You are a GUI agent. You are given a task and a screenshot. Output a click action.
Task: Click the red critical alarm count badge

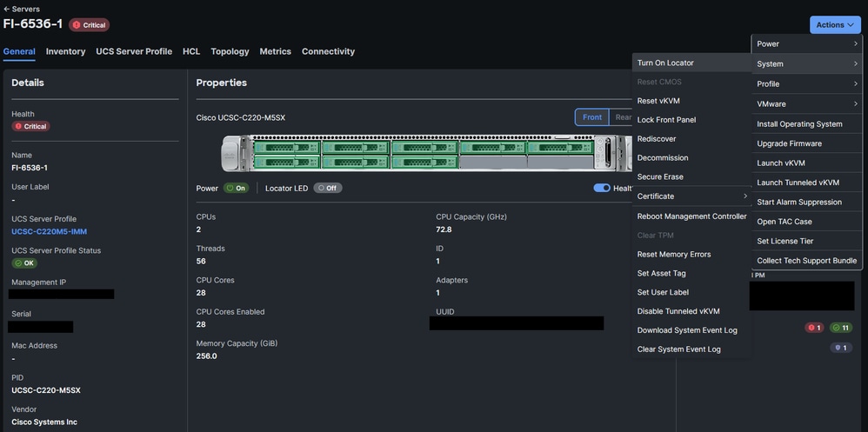tap(814, 328)
